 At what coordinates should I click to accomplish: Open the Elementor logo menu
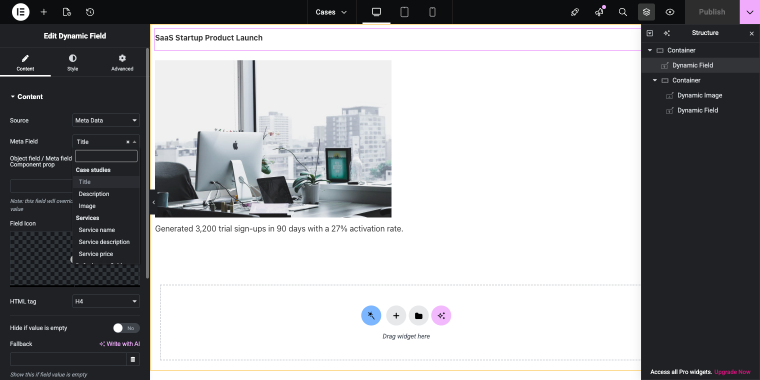point(20,12)
